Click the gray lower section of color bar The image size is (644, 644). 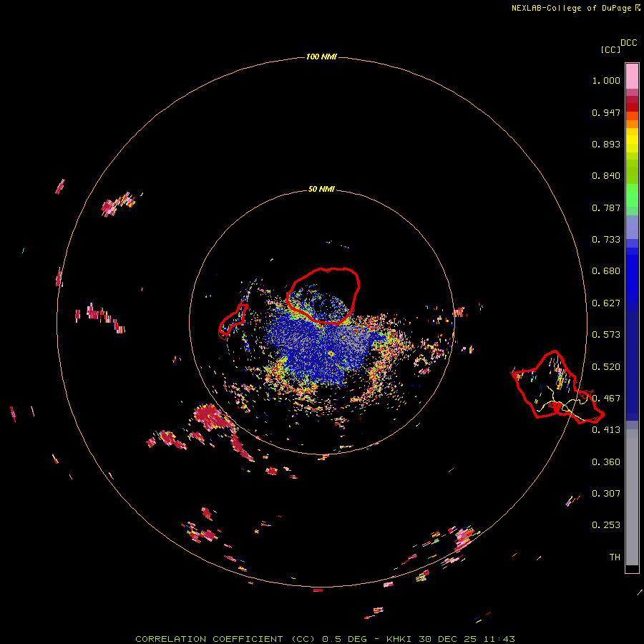tap(632, 497)
